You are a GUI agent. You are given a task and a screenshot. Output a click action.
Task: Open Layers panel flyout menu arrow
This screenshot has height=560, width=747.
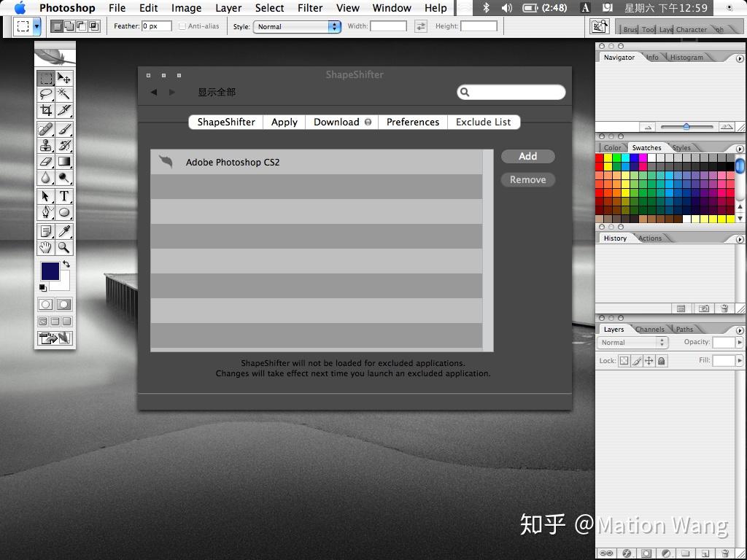(x=740, y=330)
